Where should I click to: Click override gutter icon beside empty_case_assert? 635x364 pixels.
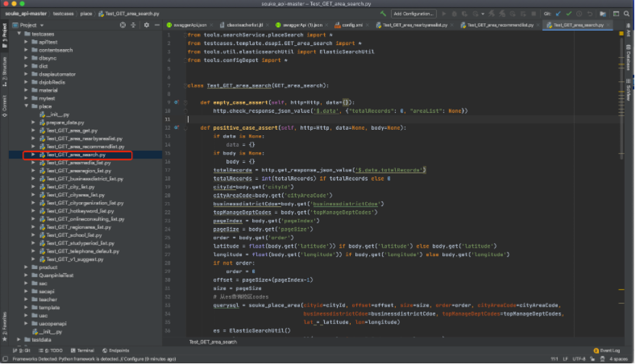(176, 102)
